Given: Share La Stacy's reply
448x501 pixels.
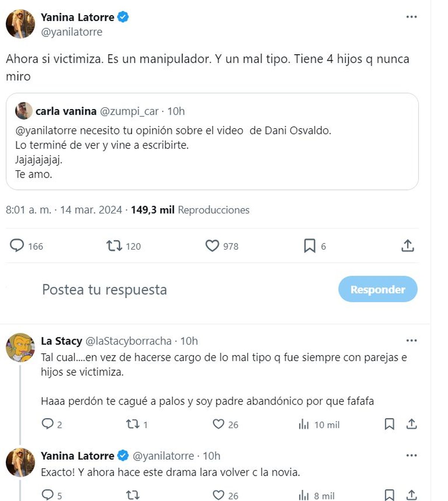Looking at the screenshot, I should tap(411, 424).
